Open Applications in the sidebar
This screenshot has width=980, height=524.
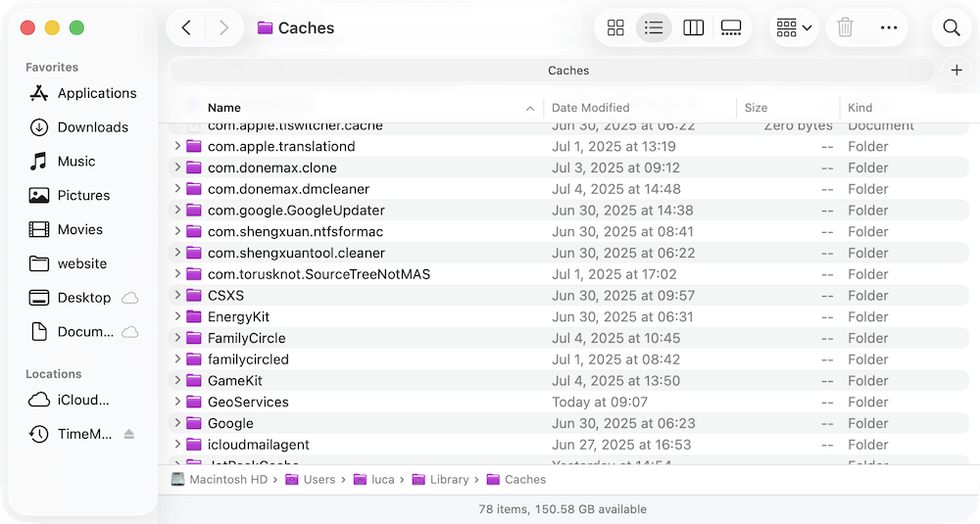[x=82, y=93]
